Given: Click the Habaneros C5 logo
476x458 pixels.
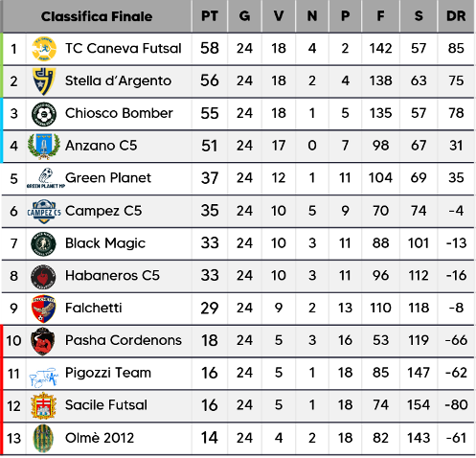Looking at the screenshot, I should coord(43,276).
